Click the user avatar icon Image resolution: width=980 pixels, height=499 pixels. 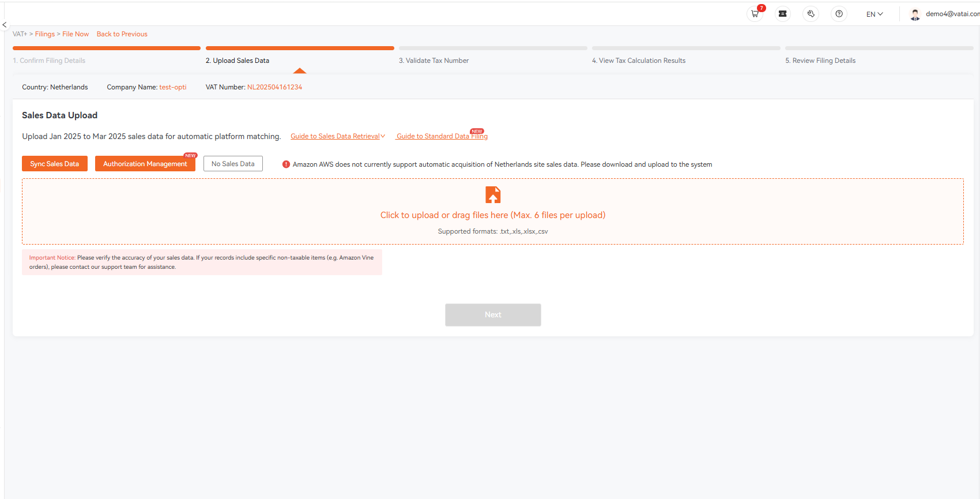click(915, 14)
